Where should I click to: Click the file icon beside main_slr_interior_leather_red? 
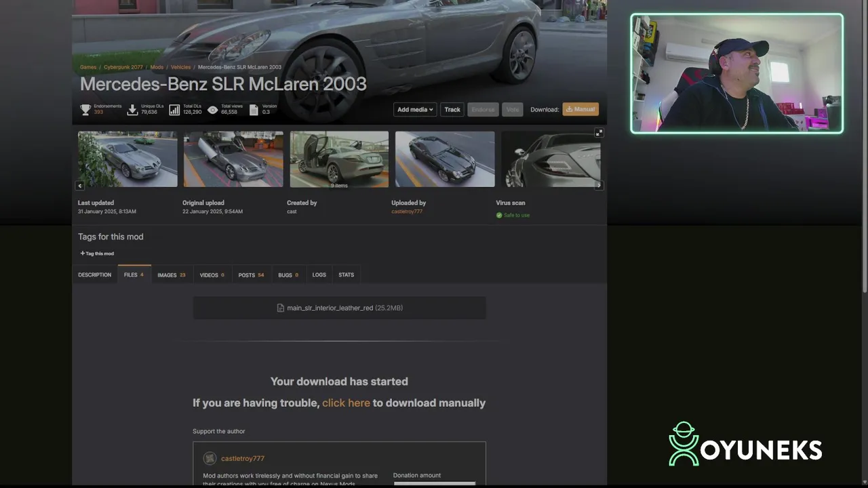pos(281,308)
